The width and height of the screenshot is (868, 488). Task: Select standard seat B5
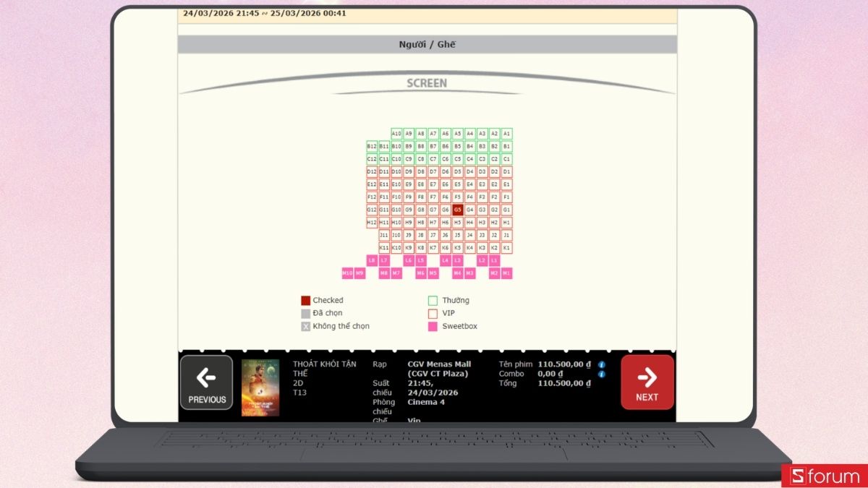click(458, 146)
